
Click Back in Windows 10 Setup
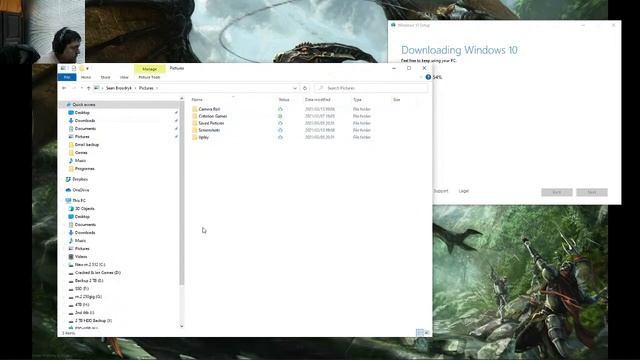[x=557, y=192]
